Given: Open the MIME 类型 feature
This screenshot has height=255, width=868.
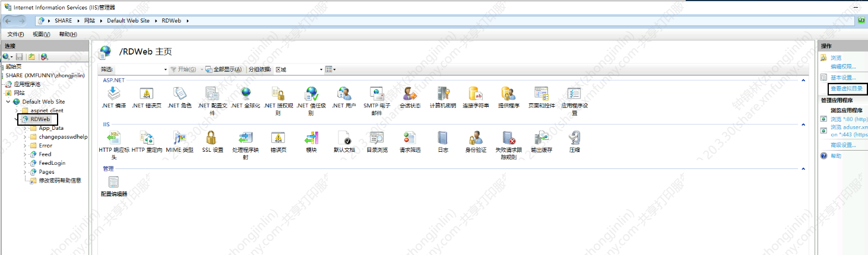Looking at the screenshot, I should [179, 138].
